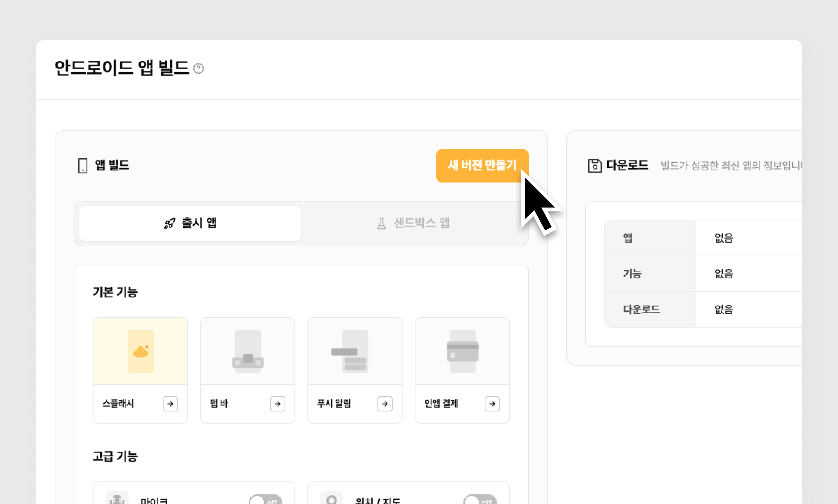The height and width of the screenshot is (504, 838).
Task: Click the 스플래시 label text
Action: pos(118,404)
